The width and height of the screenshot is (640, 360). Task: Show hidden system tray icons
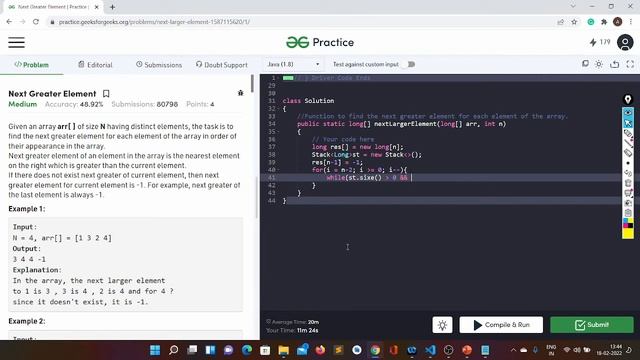[x=513, y=350]
